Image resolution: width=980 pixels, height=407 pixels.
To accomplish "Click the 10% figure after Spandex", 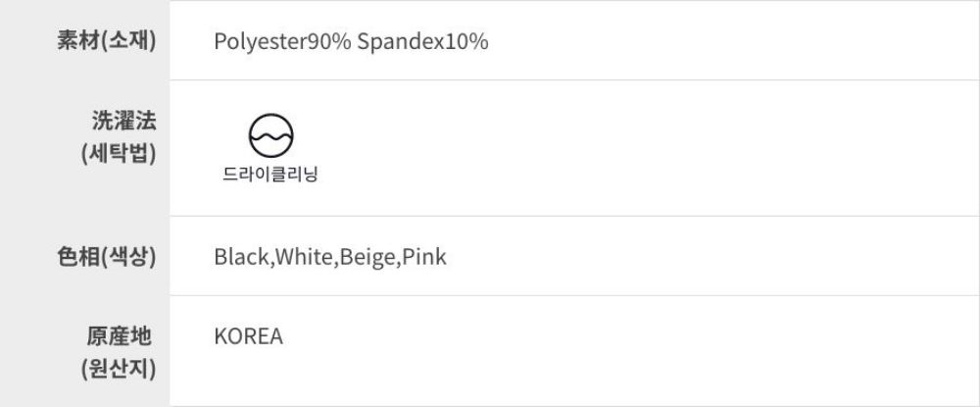I will click(465, 42).
